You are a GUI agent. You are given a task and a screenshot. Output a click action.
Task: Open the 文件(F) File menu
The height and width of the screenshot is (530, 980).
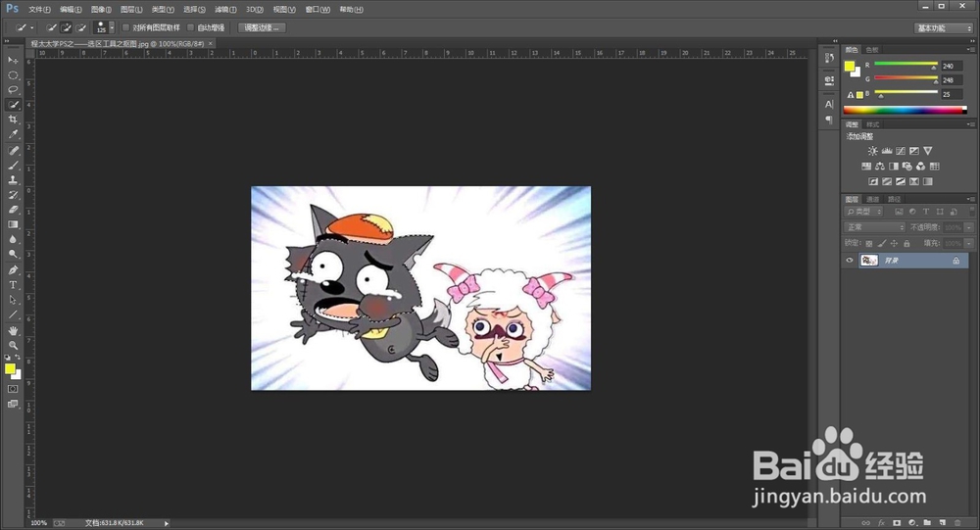click(39, 10)
